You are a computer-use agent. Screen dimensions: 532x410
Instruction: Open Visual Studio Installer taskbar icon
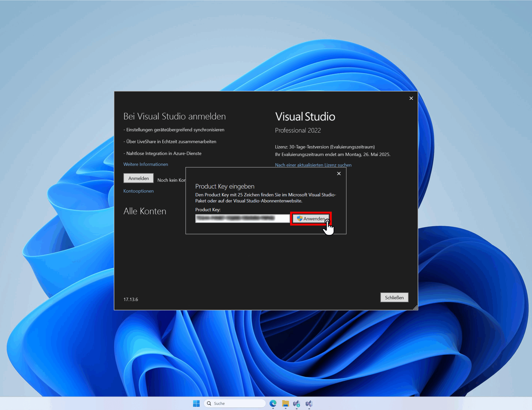point(297,403)
